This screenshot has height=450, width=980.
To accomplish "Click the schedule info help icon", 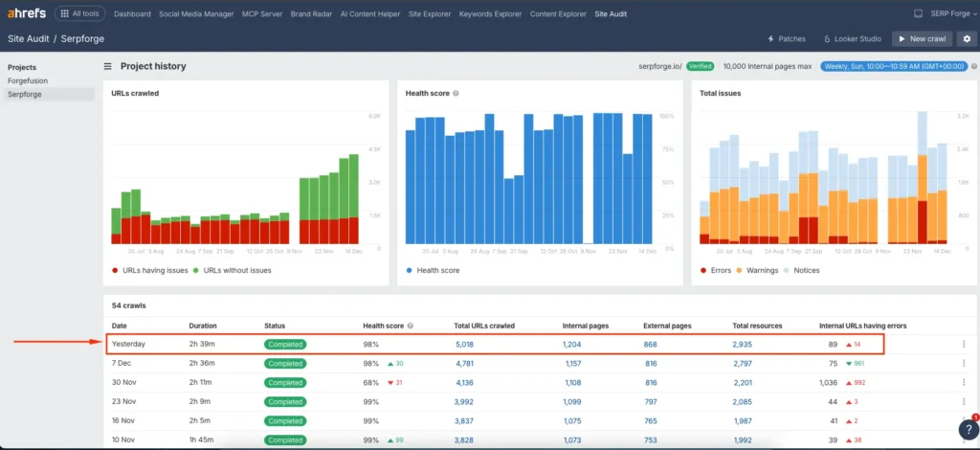I will 973,67.
